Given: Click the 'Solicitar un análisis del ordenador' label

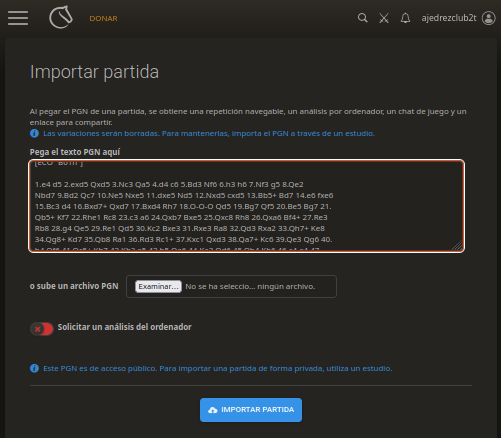Looking at the screenshot, I should tap(124, 327).
